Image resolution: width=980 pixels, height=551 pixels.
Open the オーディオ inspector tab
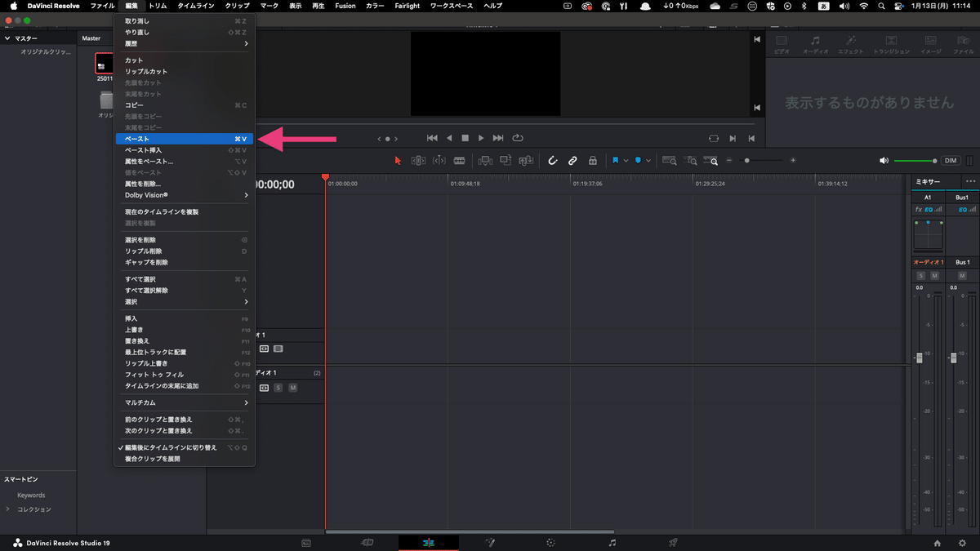pos(815,45)
